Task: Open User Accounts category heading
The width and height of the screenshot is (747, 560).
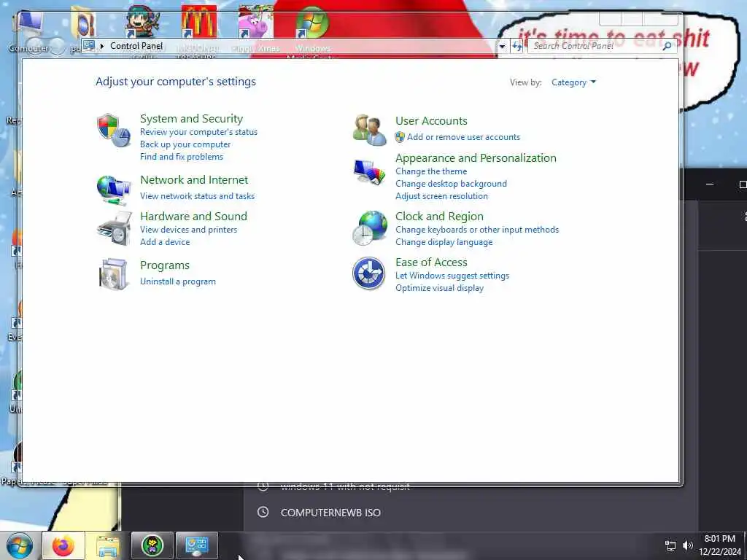Action: click(431, 121)
